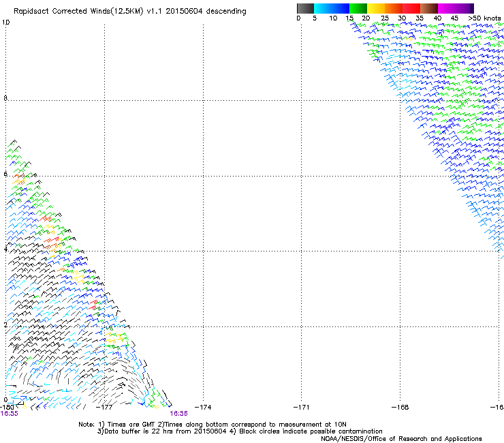Click the legend label "40"
The image size is (504, 443).
437,18
